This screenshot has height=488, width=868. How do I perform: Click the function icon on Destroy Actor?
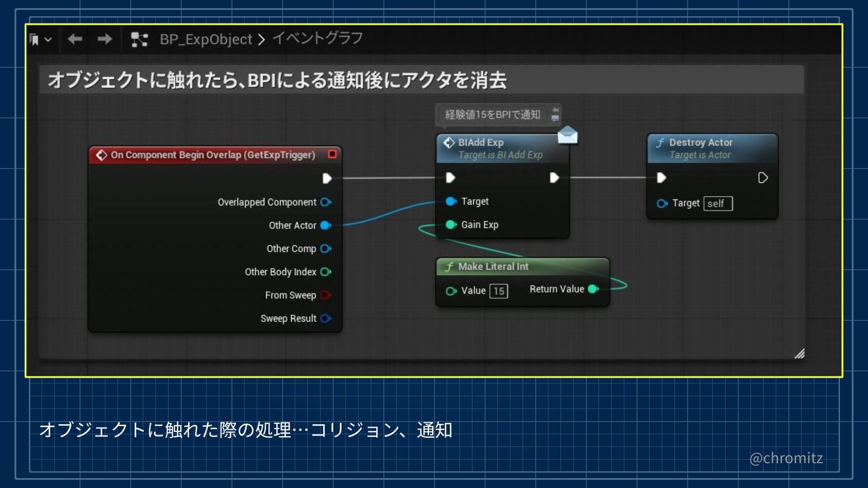(x=660, y=143)
